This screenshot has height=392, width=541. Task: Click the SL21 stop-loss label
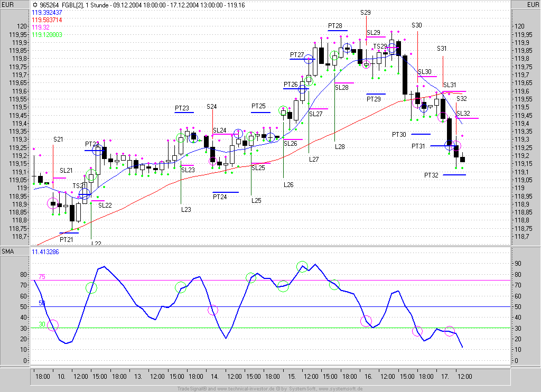click(66, 171)
